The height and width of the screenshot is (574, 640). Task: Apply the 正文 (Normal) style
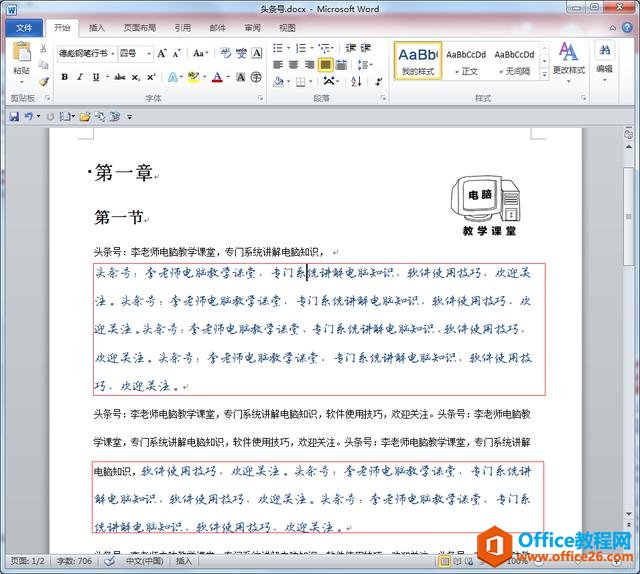[466, 60]
